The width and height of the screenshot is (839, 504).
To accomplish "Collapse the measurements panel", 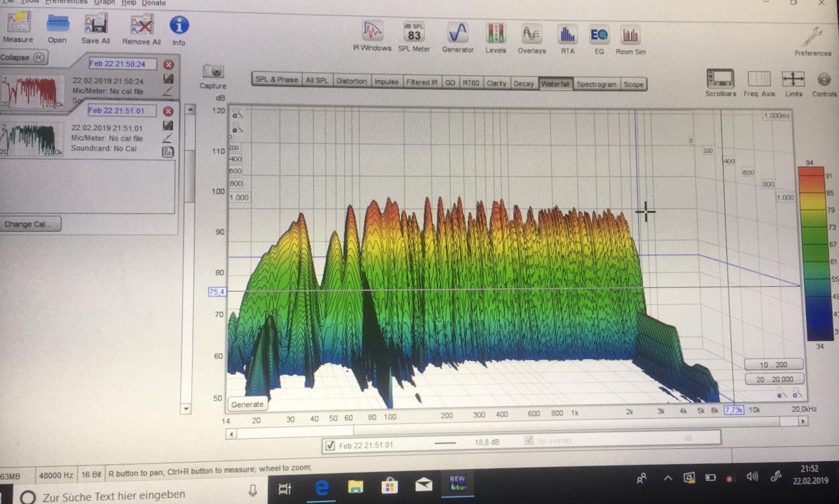I will [23, 57].
